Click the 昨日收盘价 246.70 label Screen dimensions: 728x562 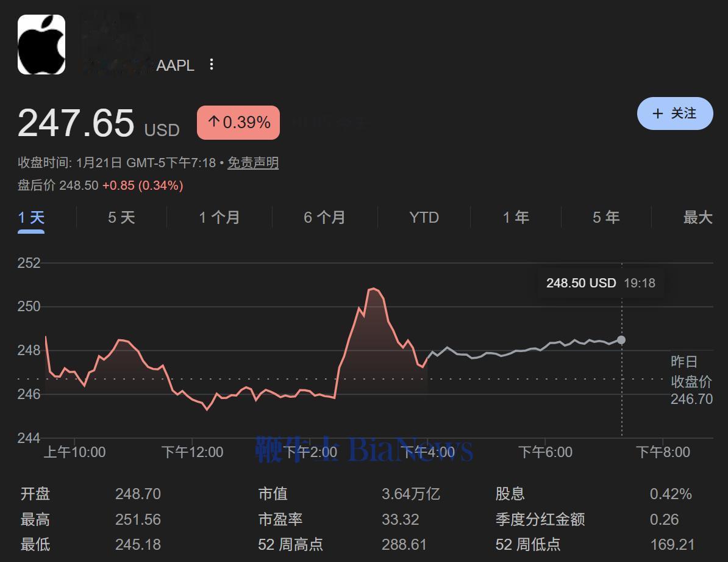[691, 380]
